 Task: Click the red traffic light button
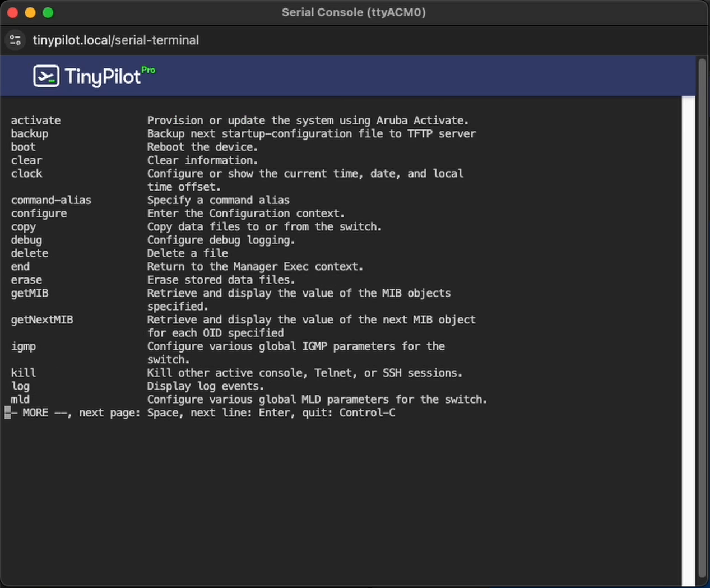coord(12,12)
